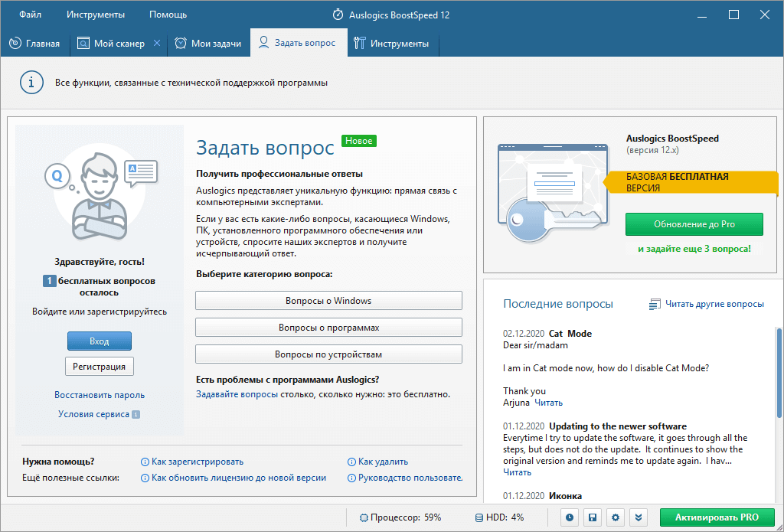Image resolution: width=784 pixels, height=532 pixels.
Task: Maximize the BoostSpeed window
Action: pos(733,15)
